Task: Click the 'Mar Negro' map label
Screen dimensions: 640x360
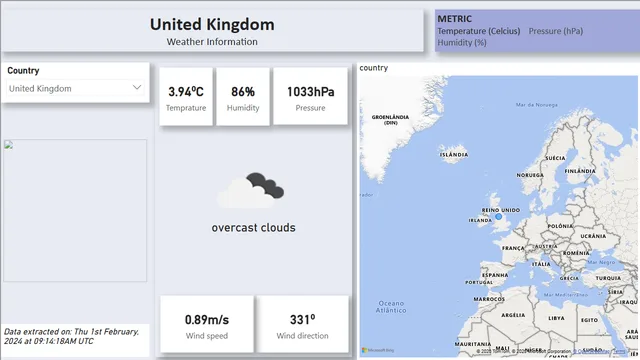Action: click(601, 262)
